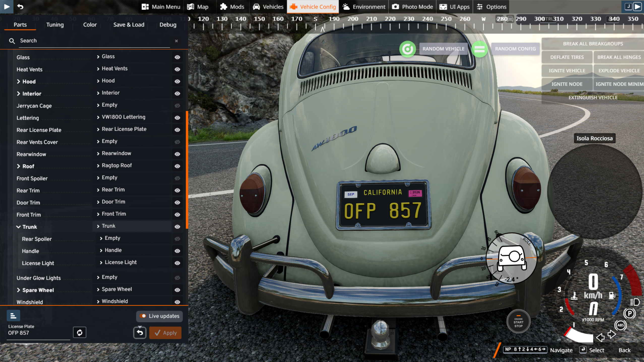The width and height of the screenshot is (644, 362).
Task: Expand the Spare Wheel tree item
Action: coord(19,290)
